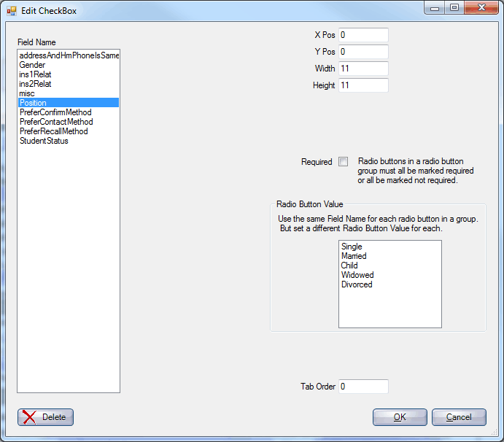This screenshot has height=442, width=504.
Task: Click the Edit CheckBox window icon
Action: point(11,11)
